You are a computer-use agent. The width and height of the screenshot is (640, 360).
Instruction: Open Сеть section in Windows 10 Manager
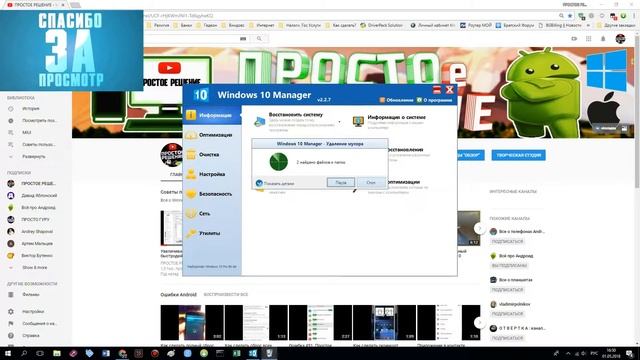coord(212,213)
